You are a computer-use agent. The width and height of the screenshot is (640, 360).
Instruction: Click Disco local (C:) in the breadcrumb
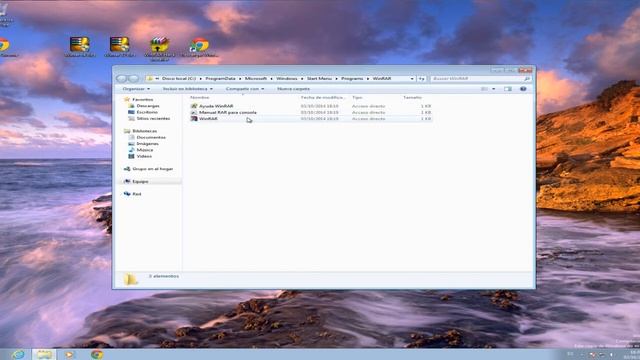tap(178, 78)
